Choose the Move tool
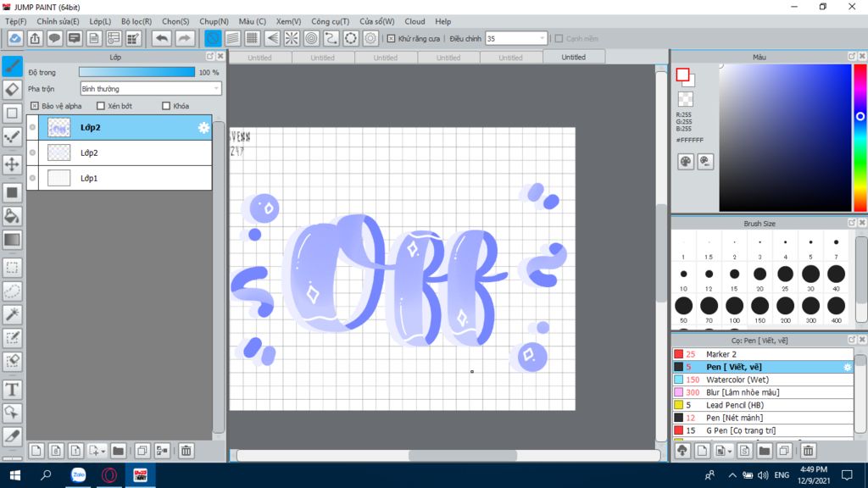 12,164
